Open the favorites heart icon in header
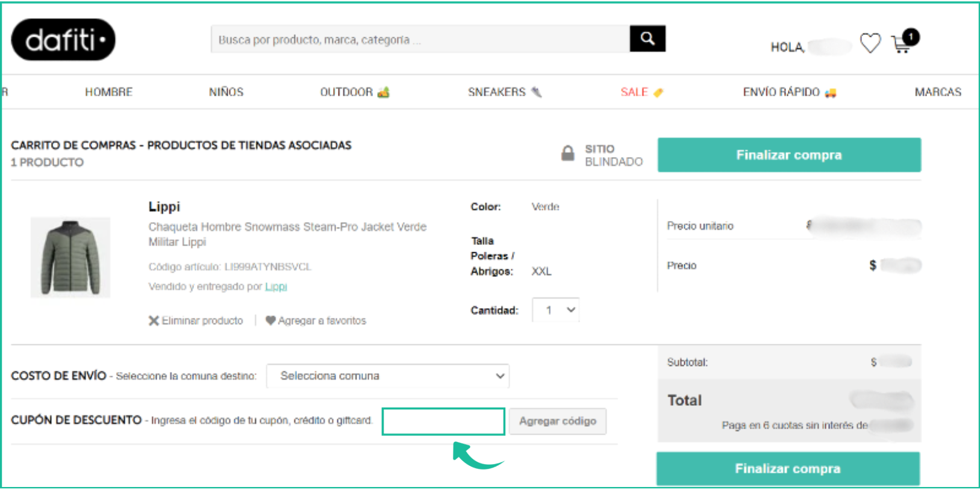The image size is (980, 490). (870, 43)
